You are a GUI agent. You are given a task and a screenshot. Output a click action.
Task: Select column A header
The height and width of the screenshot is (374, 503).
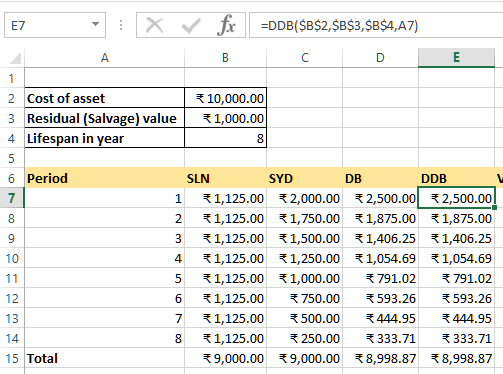104,58
